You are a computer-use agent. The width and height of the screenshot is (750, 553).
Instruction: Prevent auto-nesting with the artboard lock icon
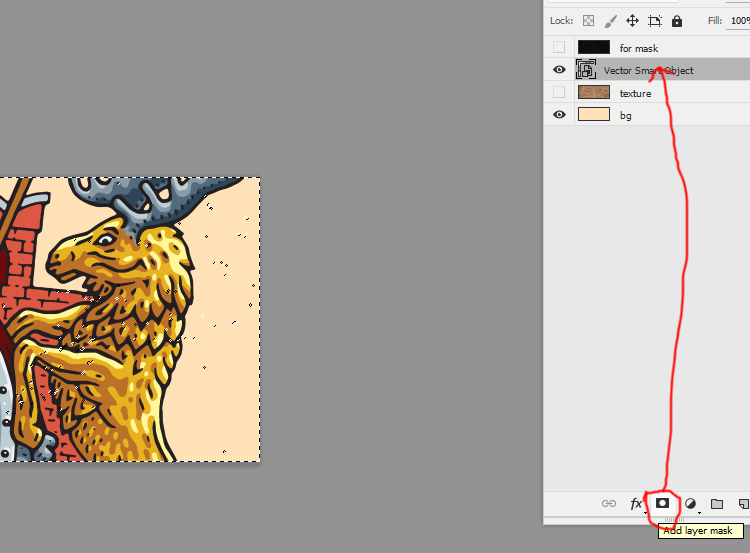[655, 20]
